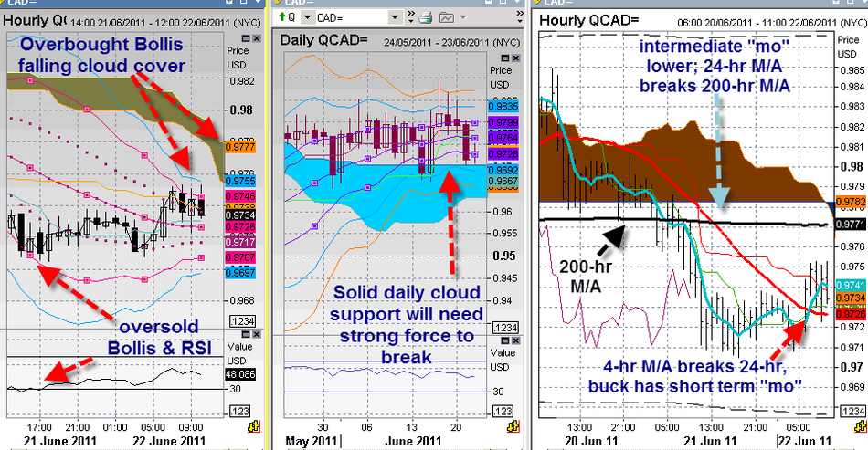This screenshot has width=868, height=450.
Task: Click the yellow scroll icon under Hourly chart
Action: tap(252, 425)
